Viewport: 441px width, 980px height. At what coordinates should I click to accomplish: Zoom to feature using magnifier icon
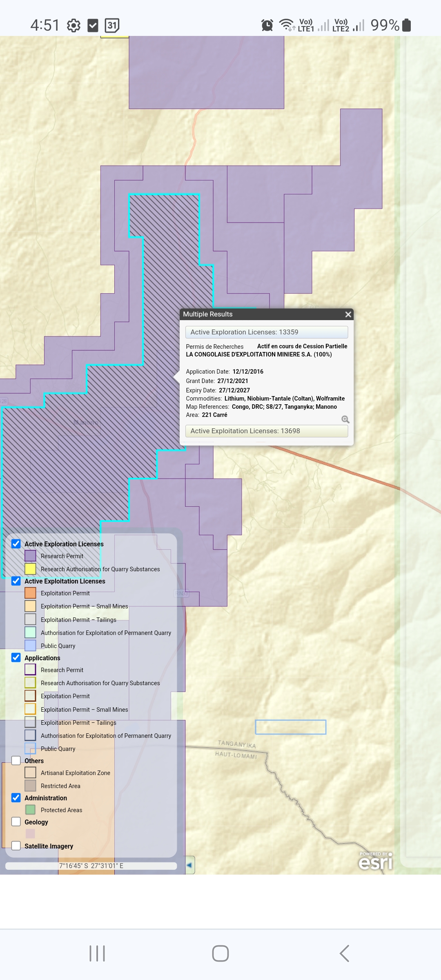pyautogui.click(x=345, y=419)
